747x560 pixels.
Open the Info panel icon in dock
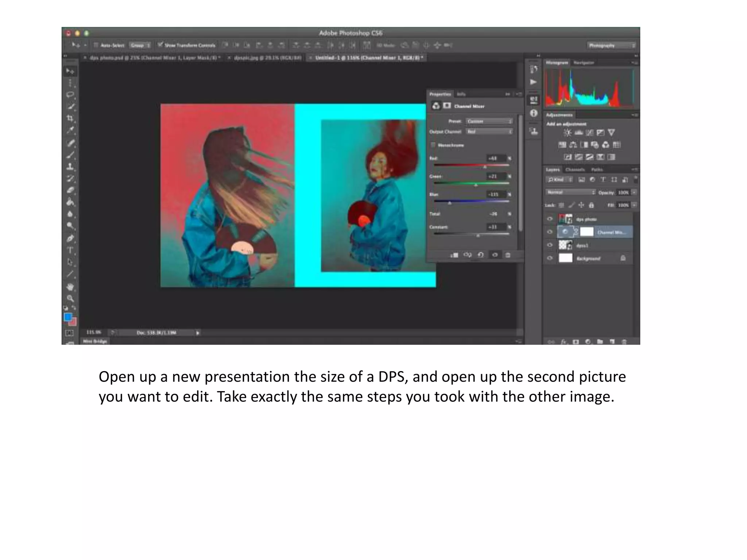coord(534,113)
